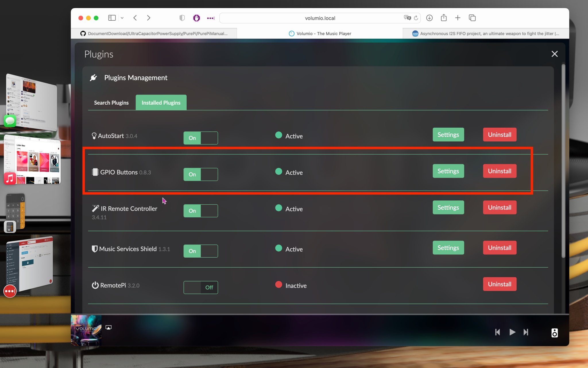This screenshot has height=368, width=588.
Task: Click the RemotePi Inactive status text
Action: pyautogui.click(x=296, y=285)
